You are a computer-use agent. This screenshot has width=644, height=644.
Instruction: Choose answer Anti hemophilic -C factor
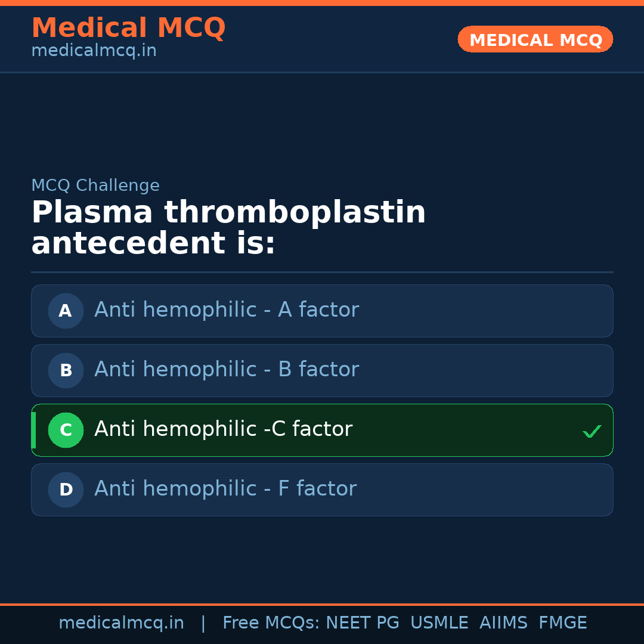pyautogui.click(x=223, y=429)
